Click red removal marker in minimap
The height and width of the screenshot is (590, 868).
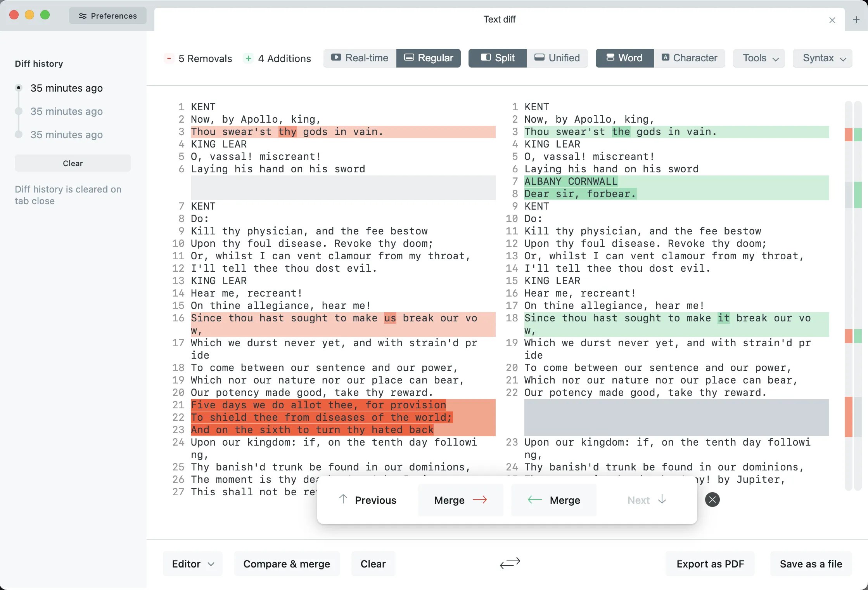(848, 416)
